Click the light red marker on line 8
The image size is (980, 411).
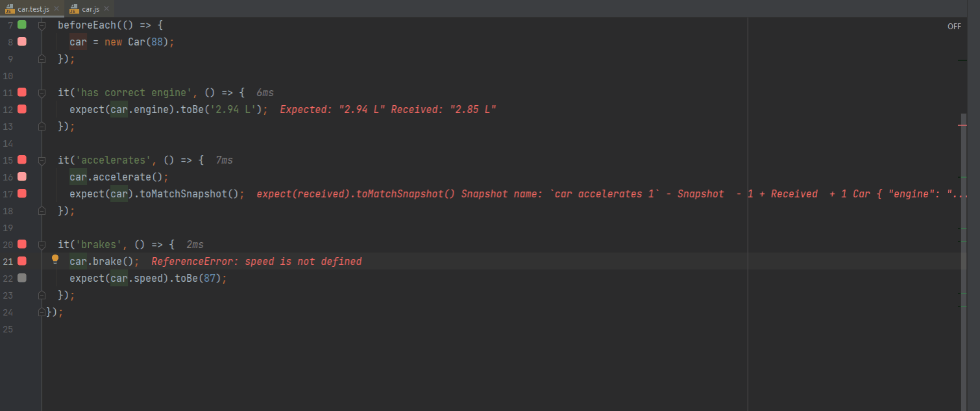22,42
